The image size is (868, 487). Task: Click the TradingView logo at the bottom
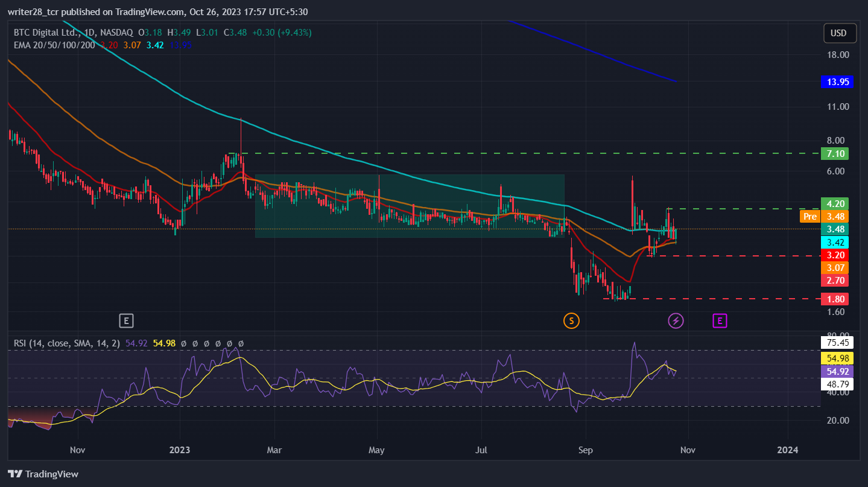(x=43, y=474)
